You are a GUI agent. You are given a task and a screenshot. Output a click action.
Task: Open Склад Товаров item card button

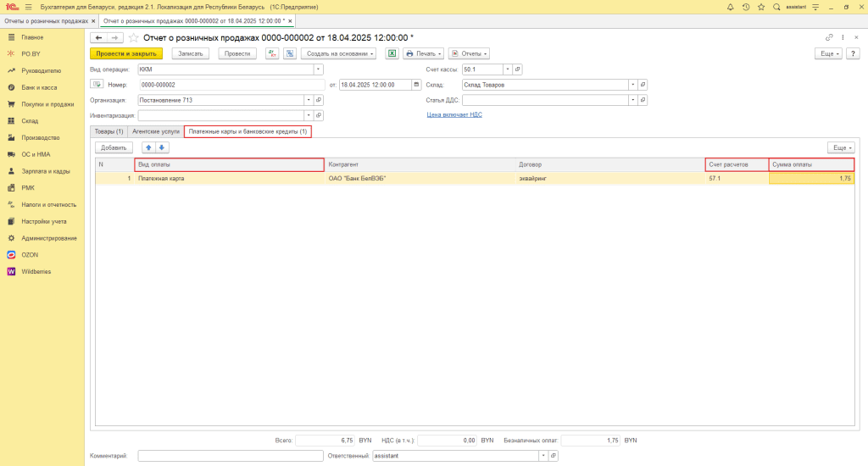pyautogui.click(x=643, y=85)
